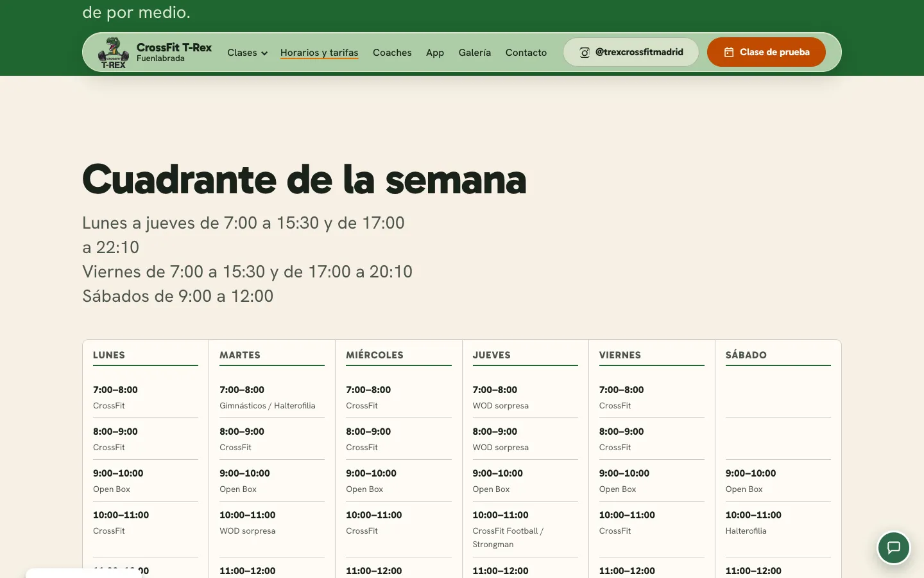Viewport: 924px width, 578px height.
Task: Open the Horarios y tarifas page
Action: pyautogui.click(x=319, y=53)
